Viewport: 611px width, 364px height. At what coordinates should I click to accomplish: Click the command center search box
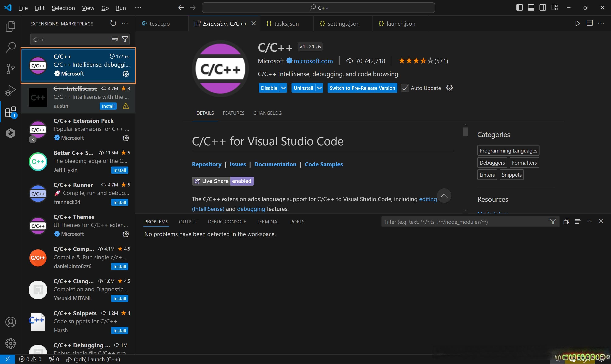point(318,8)
